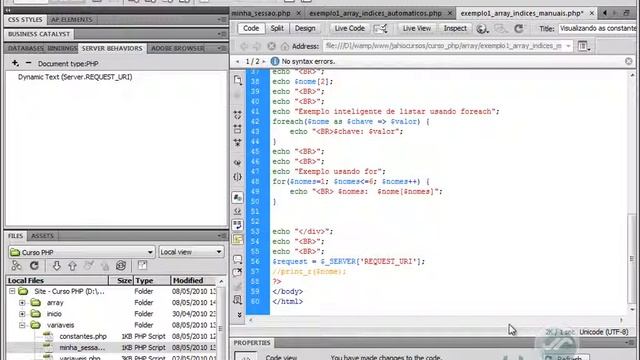Select exemplo1_array_indices_manuais.php tab

522,13
